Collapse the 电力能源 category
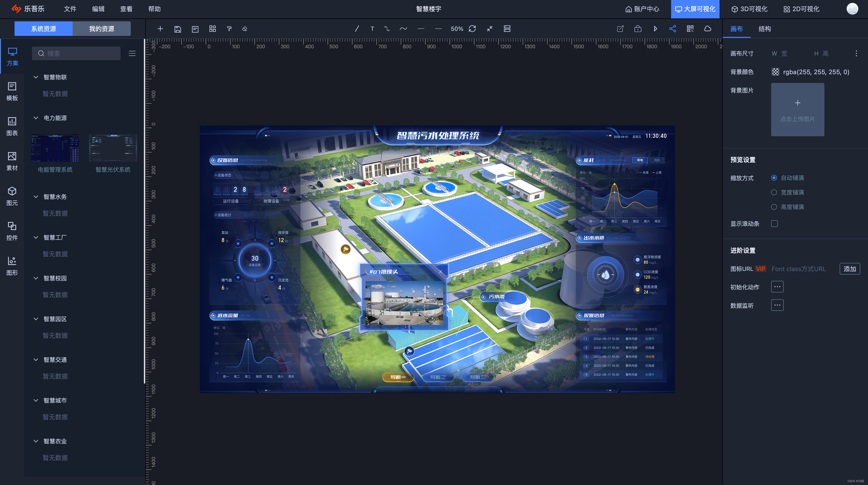The image size is (868, 485). 36,118
